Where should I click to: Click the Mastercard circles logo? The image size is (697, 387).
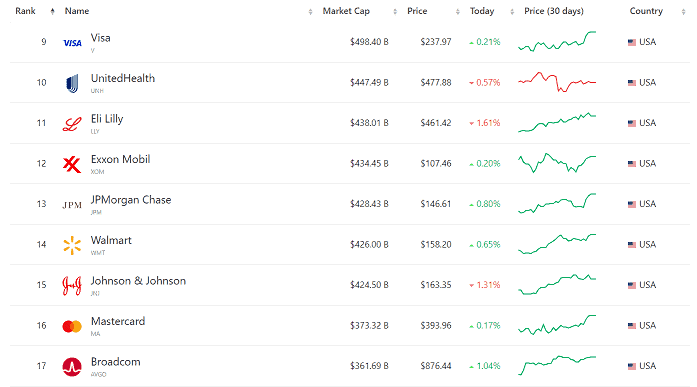pyautogui.click(x=72, y=327)
